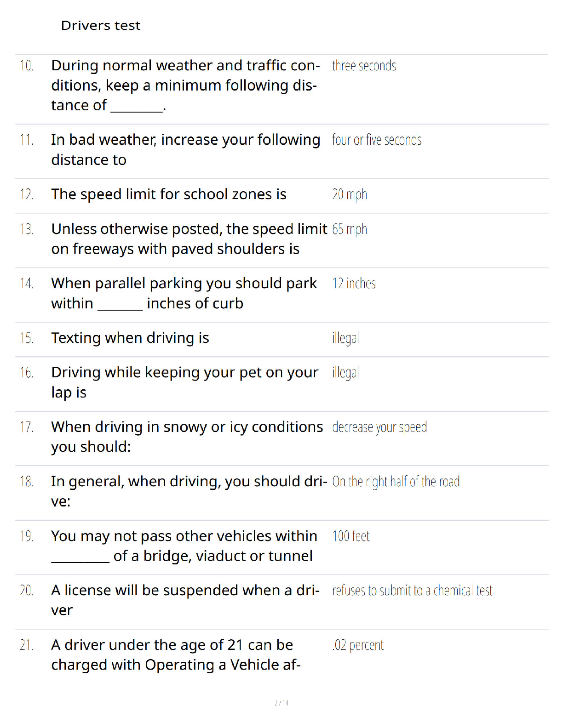Click the 'decrease your speed' answer
Screen dimensions: 563x728
379,427
